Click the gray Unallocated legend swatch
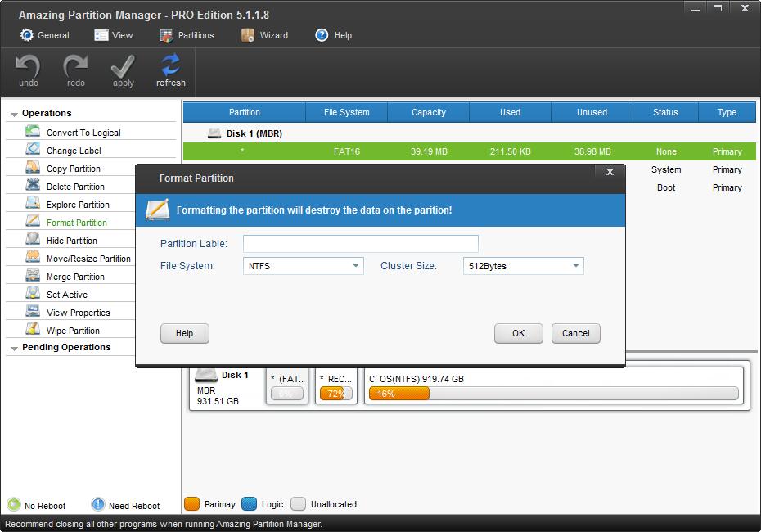 tap(298, 504)
